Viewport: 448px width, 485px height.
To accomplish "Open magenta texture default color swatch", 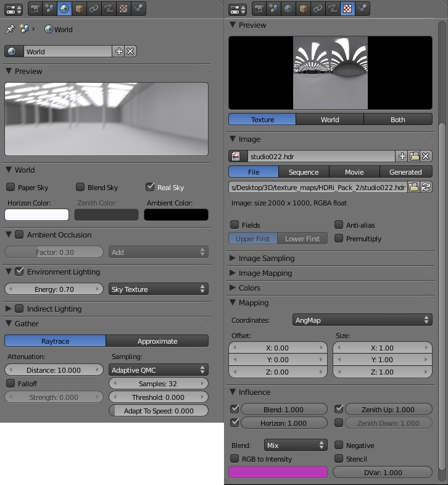I will 278,472.
